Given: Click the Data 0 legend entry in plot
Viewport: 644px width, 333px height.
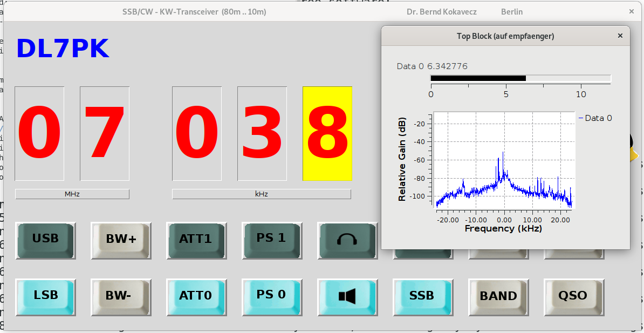Looking at the screenshot, I should pos(595,118).
